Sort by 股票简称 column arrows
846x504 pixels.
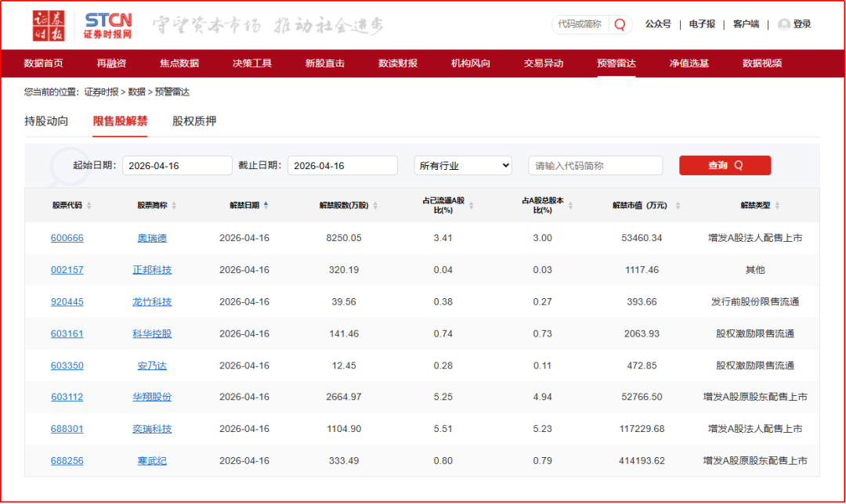coord(174,205)
